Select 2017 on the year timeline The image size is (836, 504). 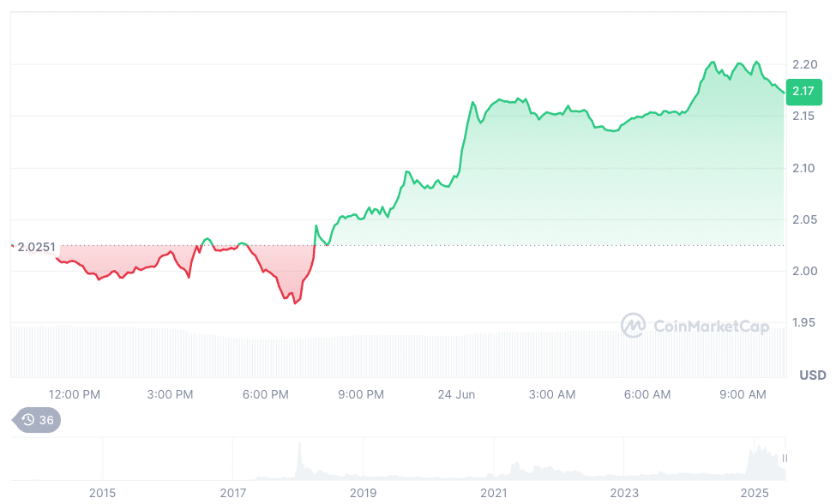[x=232, y=493]
